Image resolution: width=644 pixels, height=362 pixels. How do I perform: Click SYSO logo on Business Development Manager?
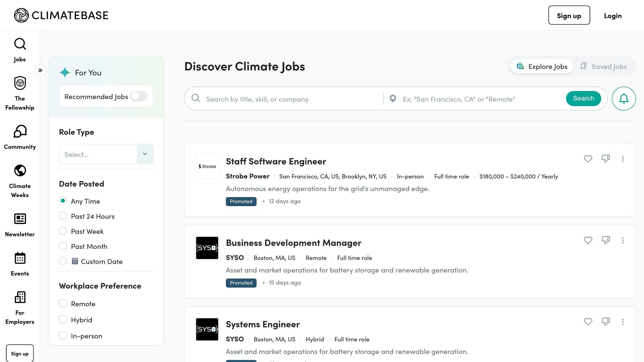[207, 248]
